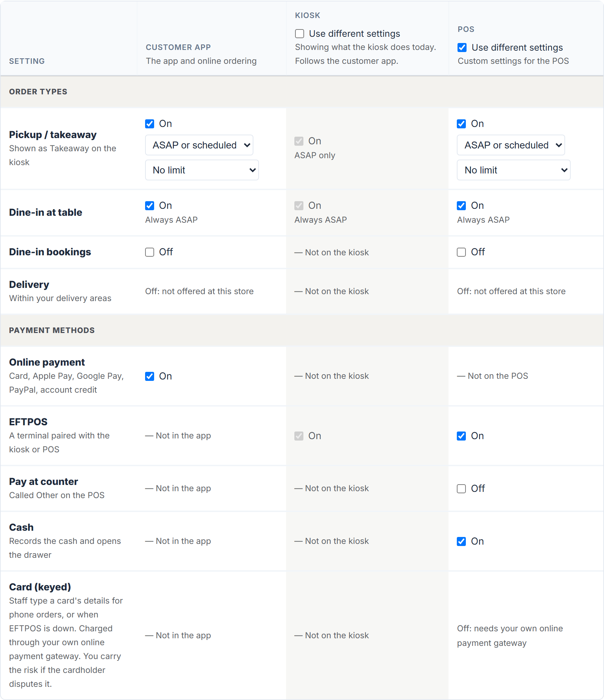The height and width of the screenshot is (700, 604).
Task: Disable EFTPOS on the POS
Action: [461, 436]
